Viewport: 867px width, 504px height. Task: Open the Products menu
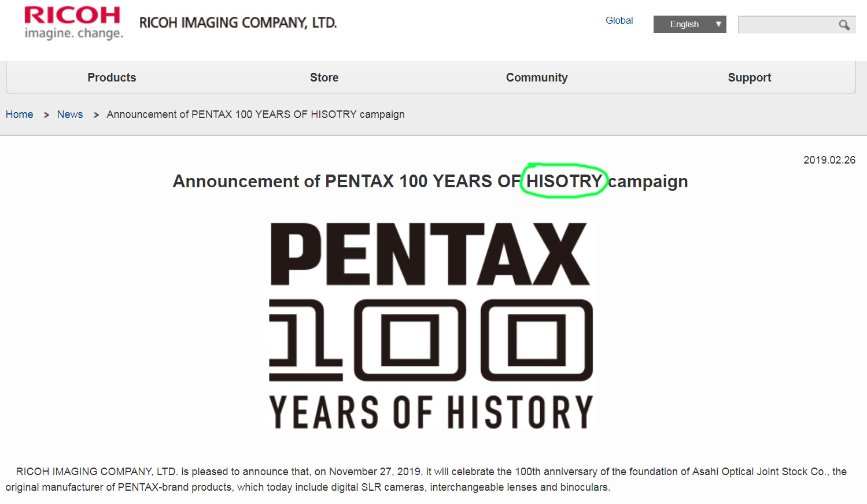click(112, 77)
